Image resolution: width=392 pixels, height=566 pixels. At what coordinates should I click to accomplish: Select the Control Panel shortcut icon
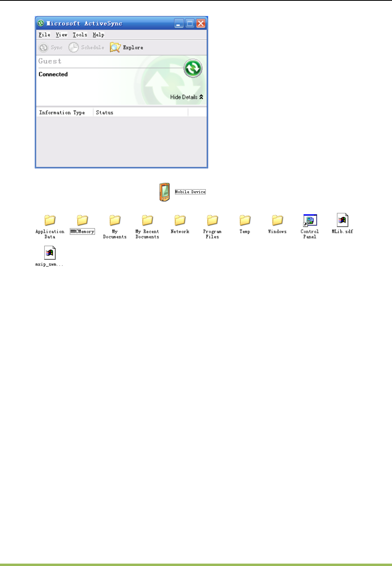(x=310, y=220)
